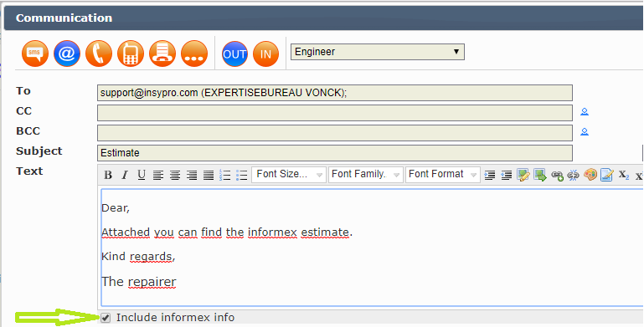Click the fax machine icon

coord(162,54)
